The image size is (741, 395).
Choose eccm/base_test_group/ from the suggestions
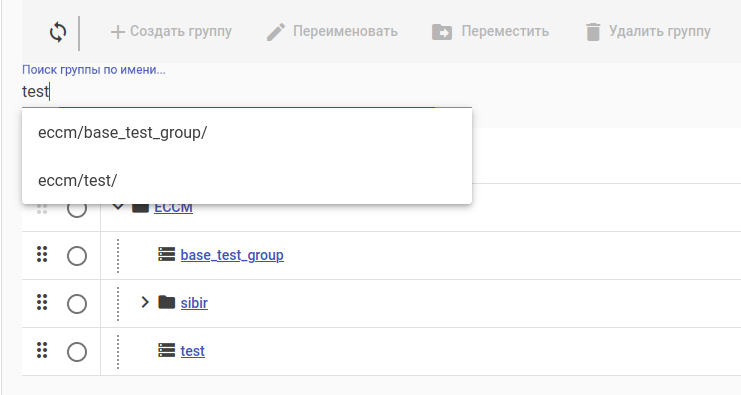[x=247, y=133]
